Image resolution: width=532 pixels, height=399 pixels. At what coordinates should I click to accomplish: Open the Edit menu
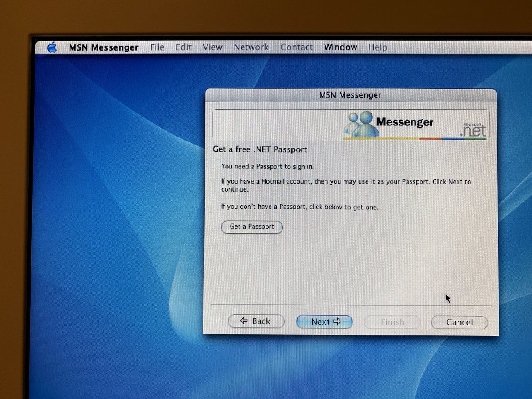pyautogui.click(x=184, y=47)
